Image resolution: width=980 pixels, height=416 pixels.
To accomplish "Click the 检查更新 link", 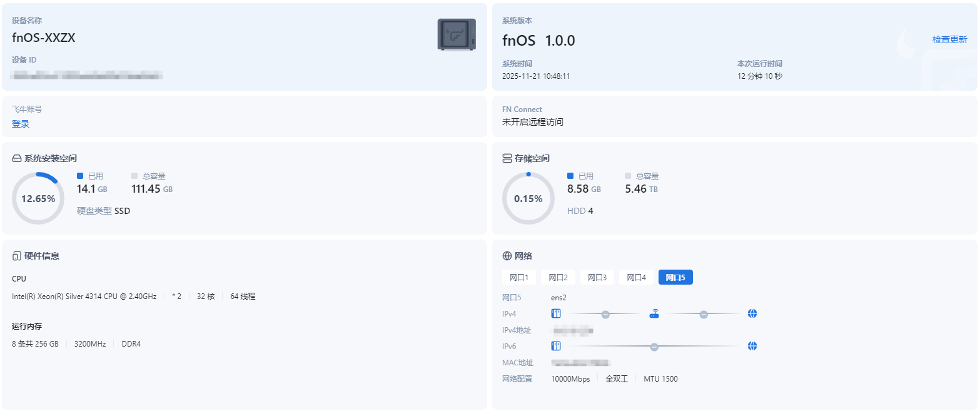I will [949, 39].
